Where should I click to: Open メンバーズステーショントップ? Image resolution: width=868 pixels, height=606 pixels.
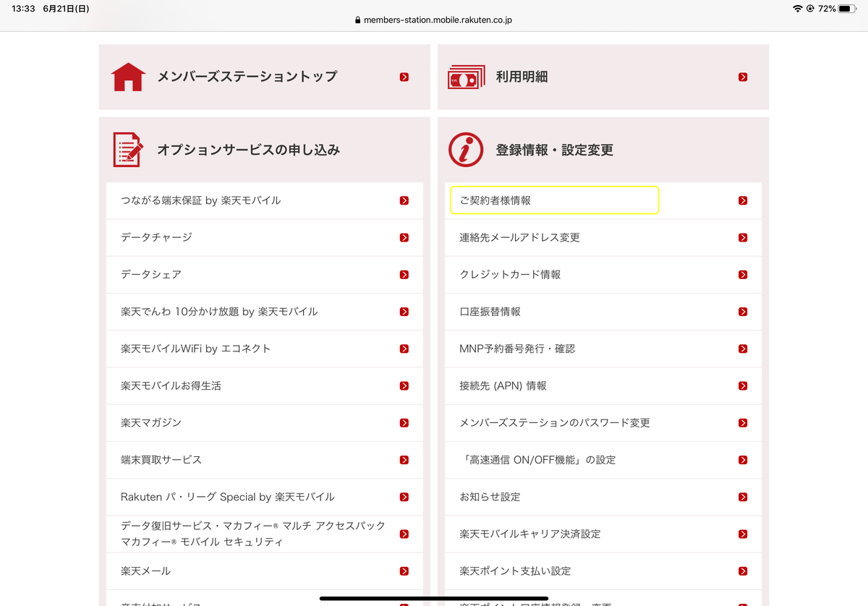[265, 77]
